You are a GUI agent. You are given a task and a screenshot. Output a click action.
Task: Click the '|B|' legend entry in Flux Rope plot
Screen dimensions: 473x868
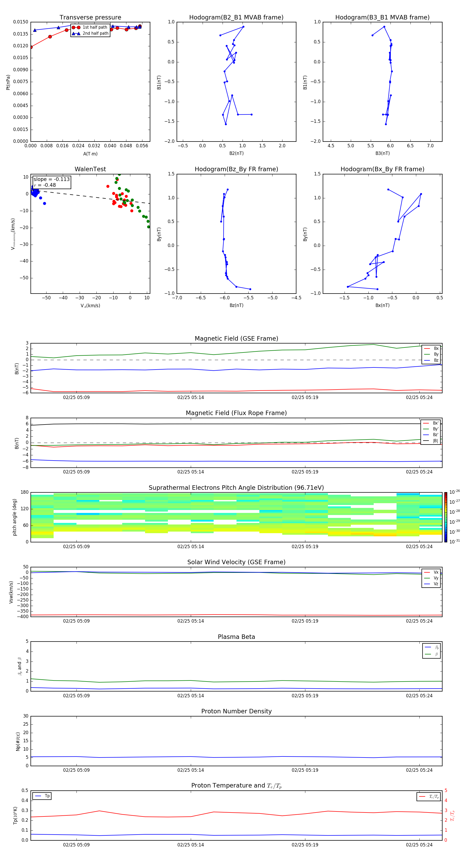pos(431,441)
